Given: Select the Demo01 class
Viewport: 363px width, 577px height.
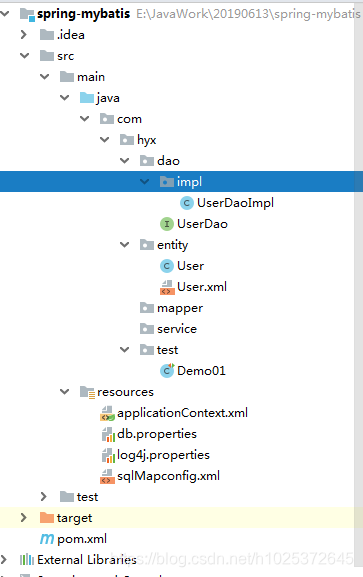Looking at the screenshot, I should pos(201,371).
